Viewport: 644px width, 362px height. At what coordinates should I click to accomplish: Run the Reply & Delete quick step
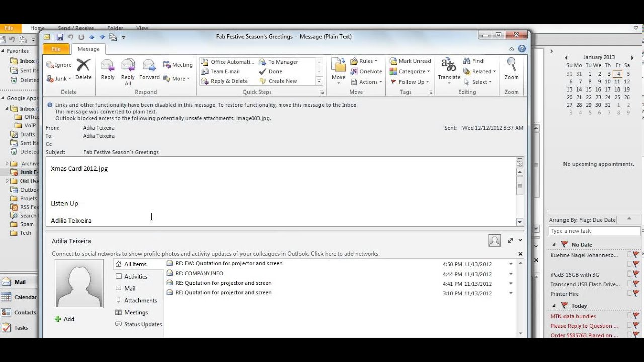tap(224, 81)
